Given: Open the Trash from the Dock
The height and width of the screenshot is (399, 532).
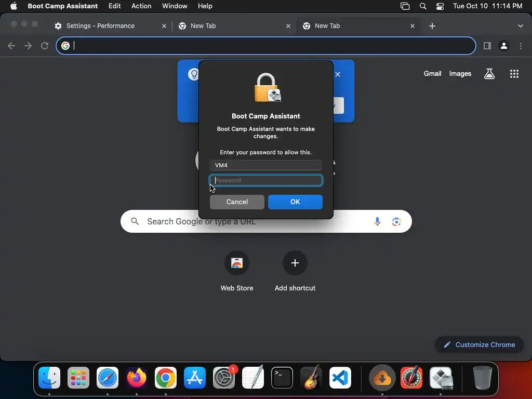Looking at the screenshot, I should coord(483,378).
